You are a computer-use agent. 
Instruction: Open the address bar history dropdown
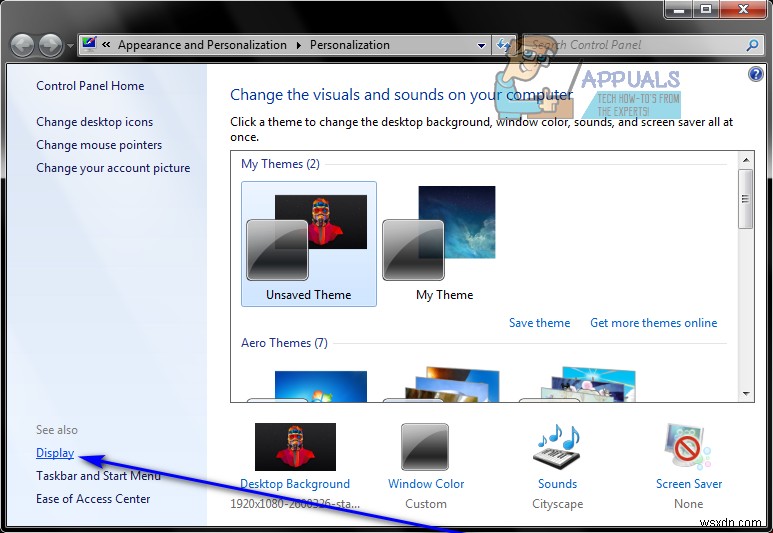tap(481, 45)
